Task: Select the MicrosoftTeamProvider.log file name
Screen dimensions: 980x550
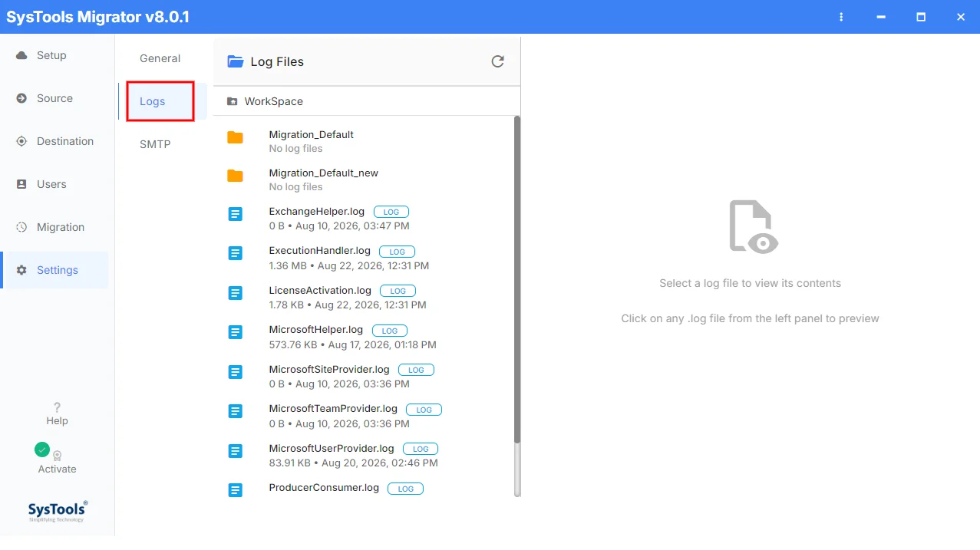Action: point(333,408)
